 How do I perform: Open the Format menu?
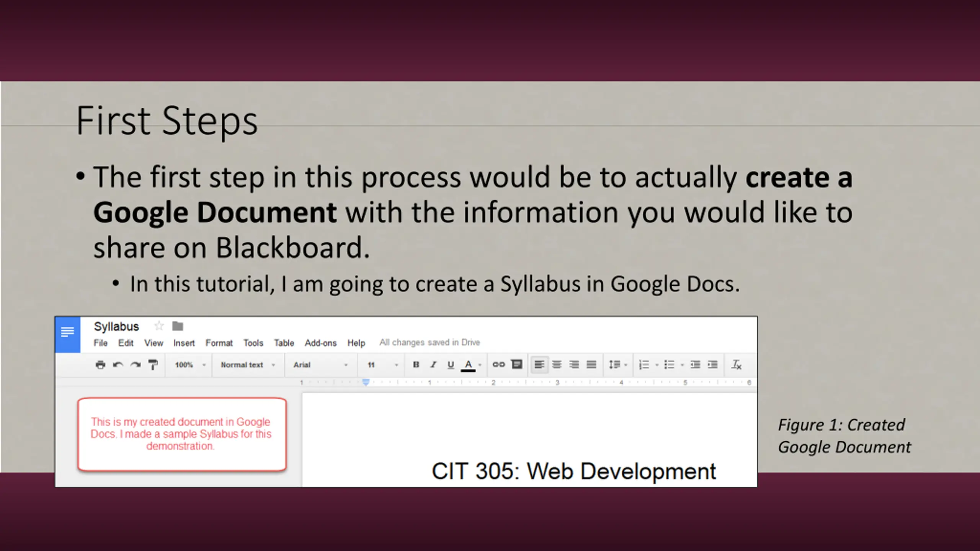(x=219, y=343)
